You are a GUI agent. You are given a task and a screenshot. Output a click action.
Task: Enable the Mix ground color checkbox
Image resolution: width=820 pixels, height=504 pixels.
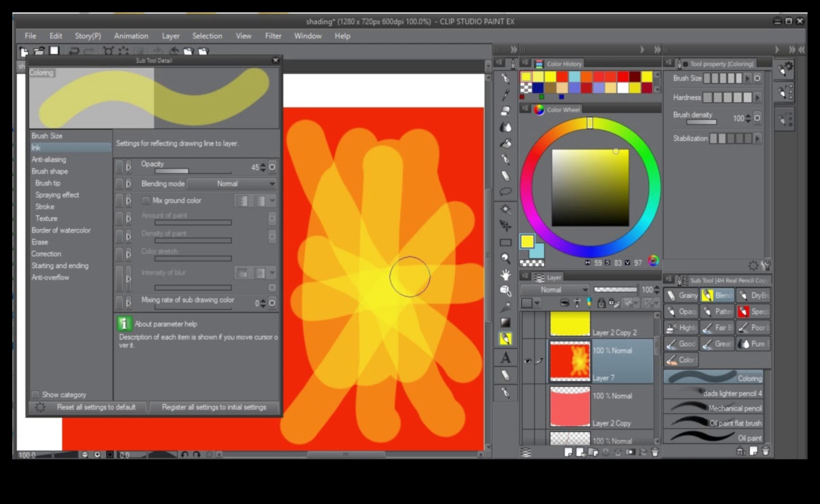[146, 201]
